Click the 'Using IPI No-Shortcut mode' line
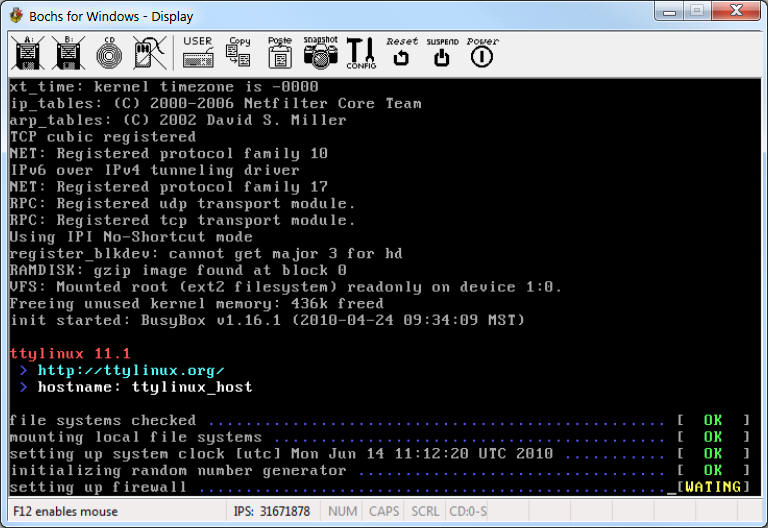 131,237
